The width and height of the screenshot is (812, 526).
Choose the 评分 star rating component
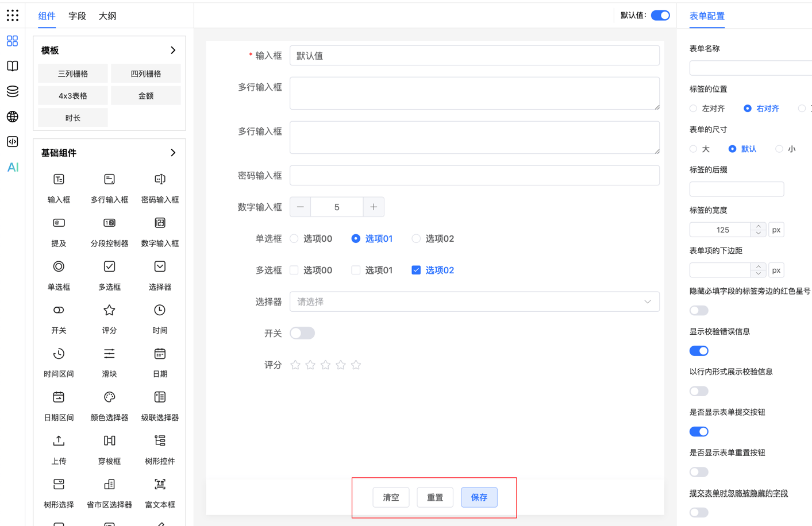click(109, 311)
